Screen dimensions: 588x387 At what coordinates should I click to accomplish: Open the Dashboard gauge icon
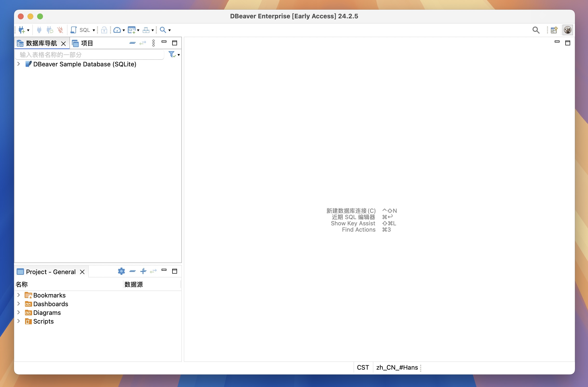[x=117, y=30]
